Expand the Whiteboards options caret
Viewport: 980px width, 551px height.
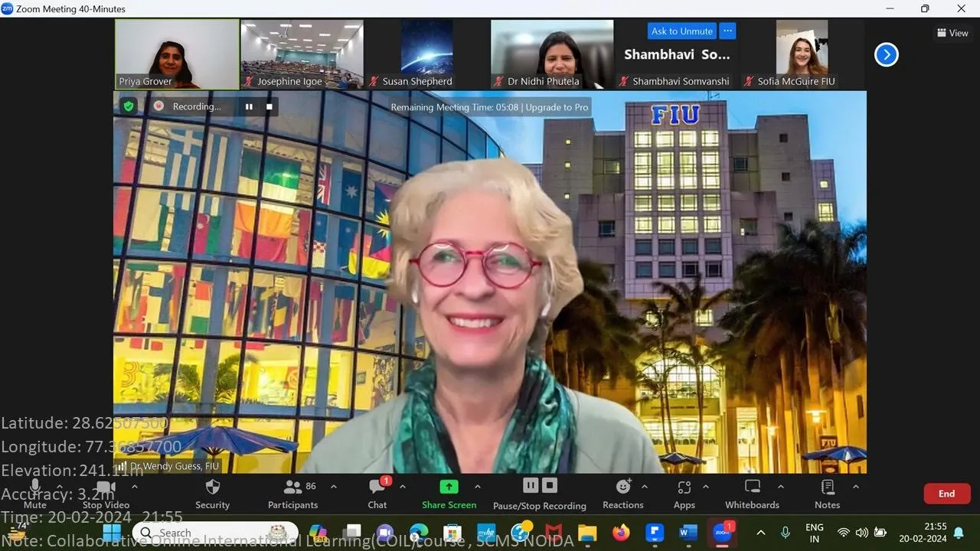pos(780,487)
